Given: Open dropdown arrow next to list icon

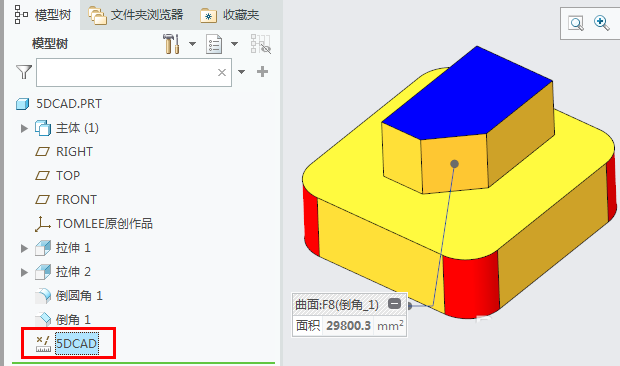Looking at the screenshot, I should [x=234, y=44].
